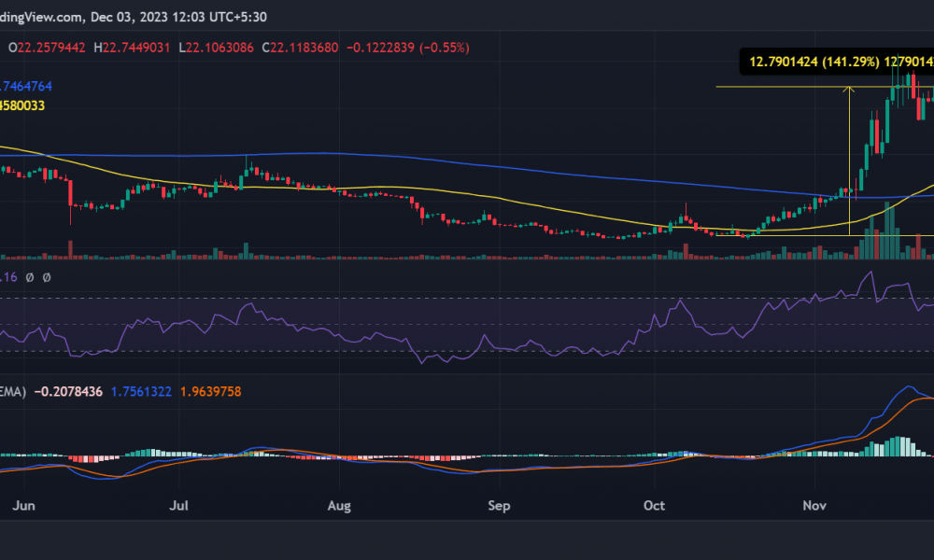Select the high value H22.7449031
This screenshot has height=560, width=934.
coord(132,48)
